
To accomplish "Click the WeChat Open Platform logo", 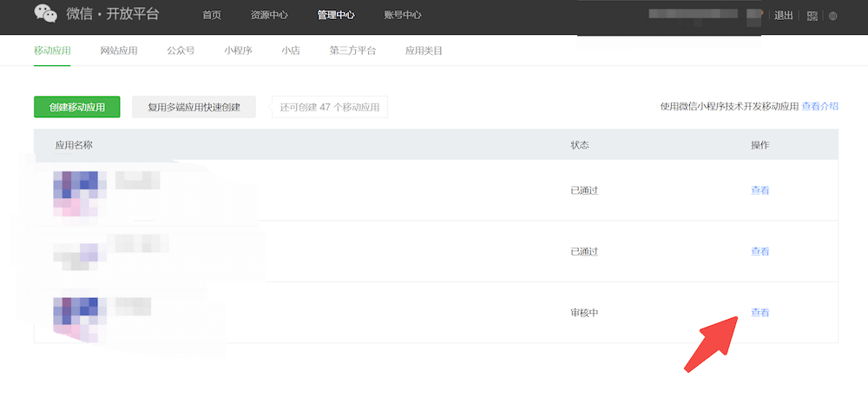I will tap(96, 14).
